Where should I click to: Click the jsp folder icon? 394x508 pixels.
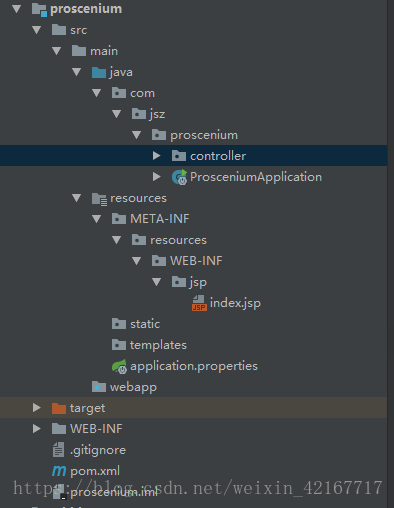[179, 282]
